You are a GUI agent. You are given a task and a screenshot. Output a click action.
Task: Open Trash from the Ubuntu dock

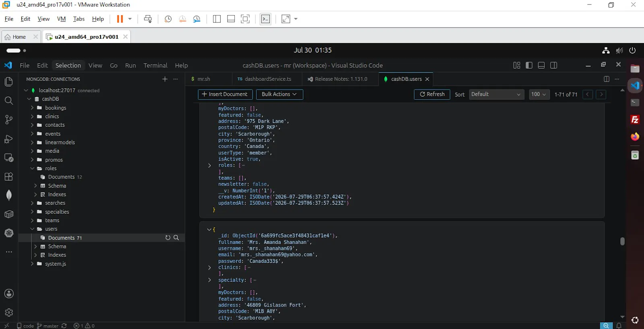pyautogui.click(x=635, y=155)
